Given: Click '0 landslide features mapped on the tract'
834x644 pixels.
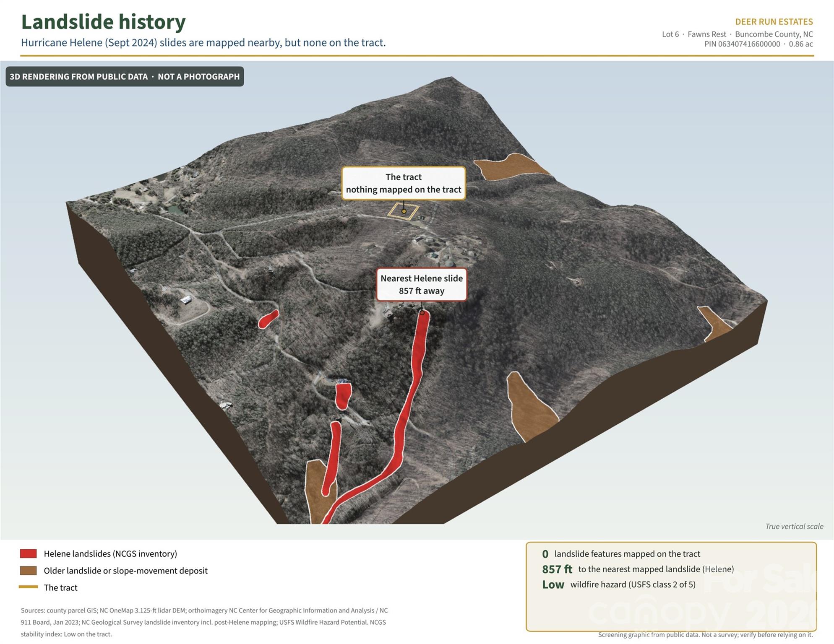Looking at the screenshot, I should point(621,554).
